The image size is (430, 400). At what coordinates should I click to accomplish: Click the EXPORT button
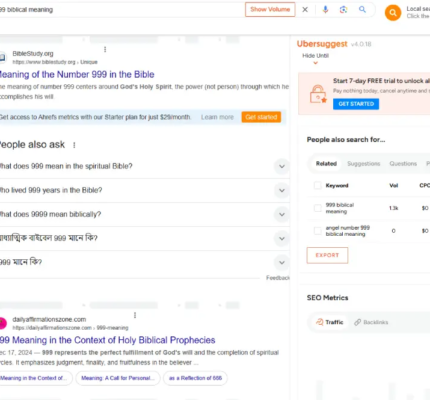pyautogui.click(x=327, y=255)
